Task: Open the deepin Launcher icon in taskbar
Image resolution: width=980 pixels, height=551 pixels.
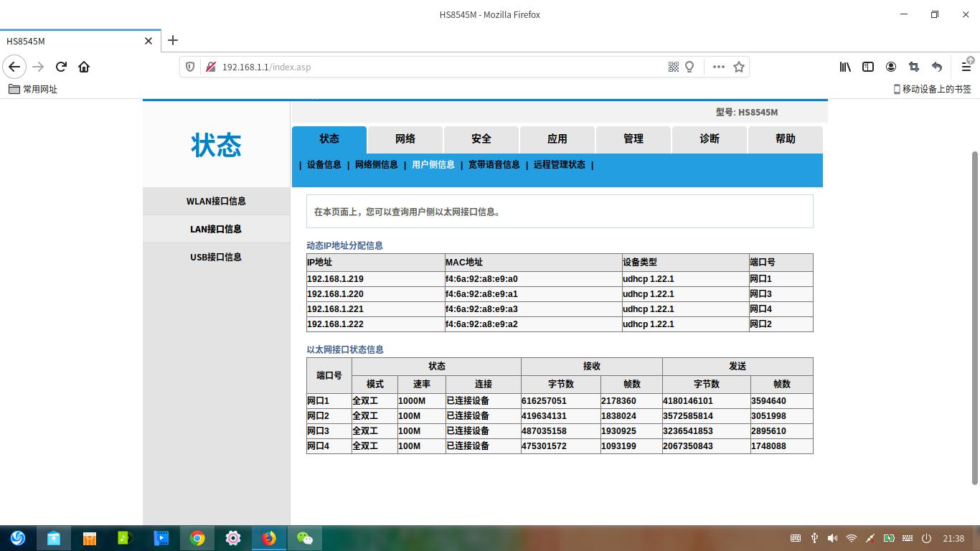Action: tap(18, 538)
